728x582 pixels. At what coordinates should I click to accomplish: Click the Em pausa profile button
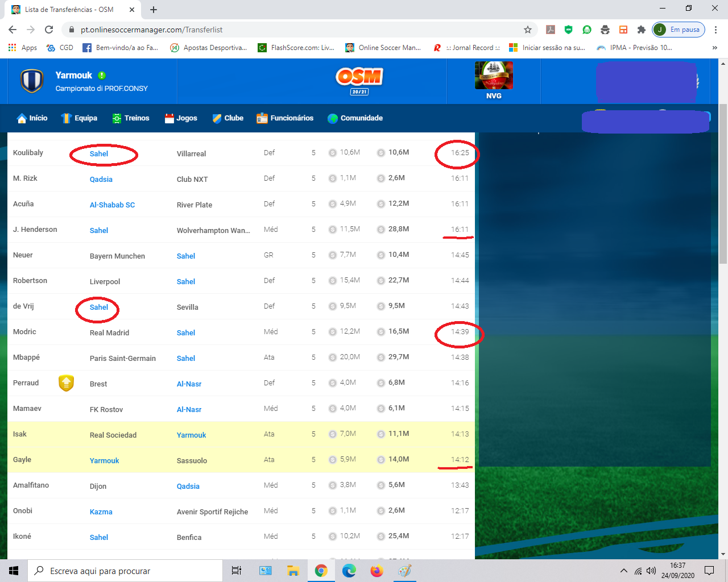point(679,30)
